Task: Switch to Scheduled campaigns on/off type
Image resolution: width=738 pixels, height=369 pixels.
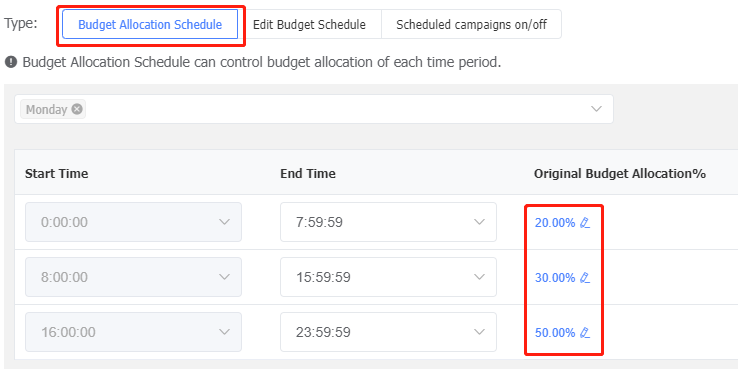Action: click(x=471, y=24)
